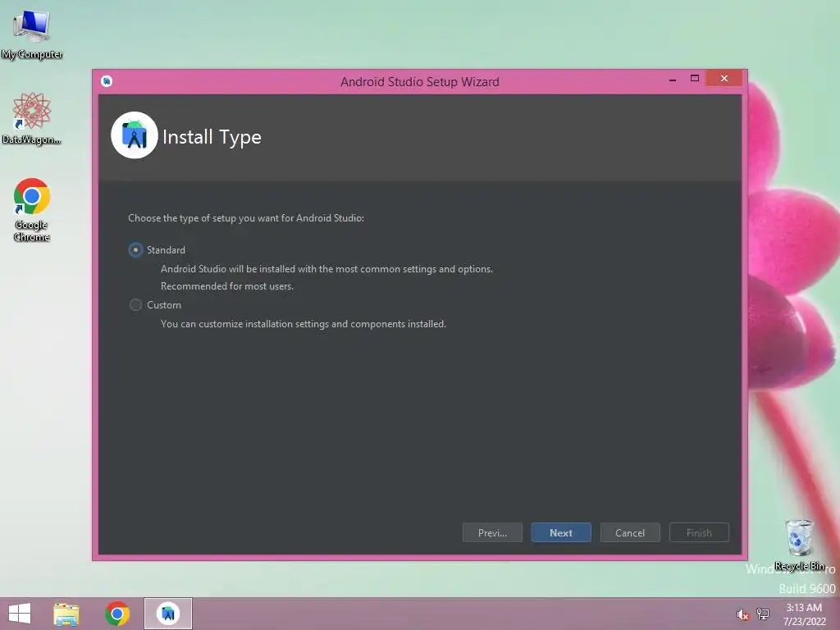
Task: Close the Android Studio Setup Wizard window
Action: [x=724, y=78]
